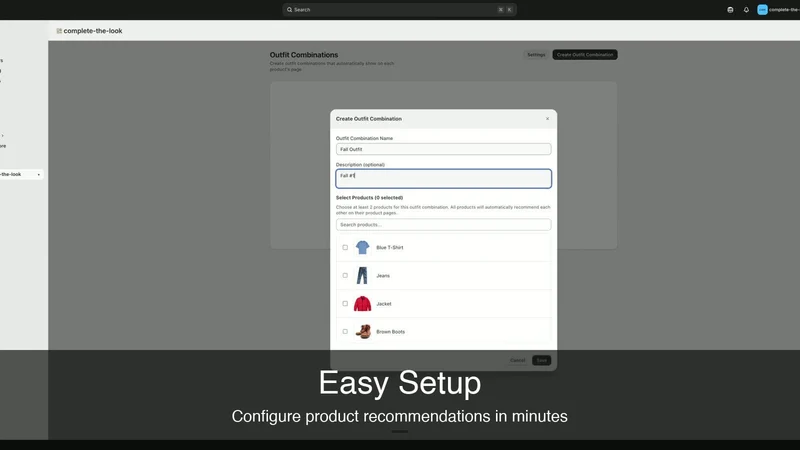
Task: Check the Blue T-Shirt checkbox
Action: point(345,247)
